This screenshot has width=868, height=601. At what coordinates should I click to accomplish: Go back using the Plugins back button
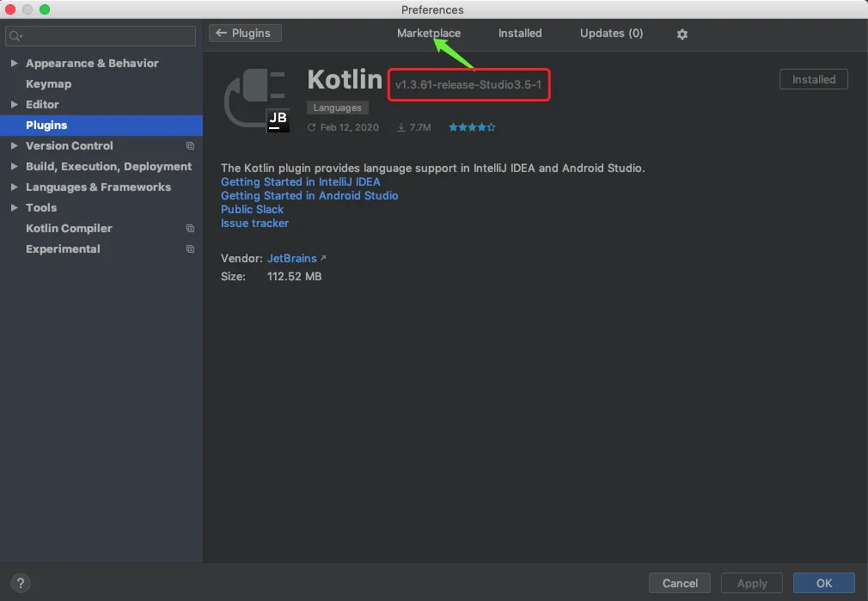(x=245, y=34)
